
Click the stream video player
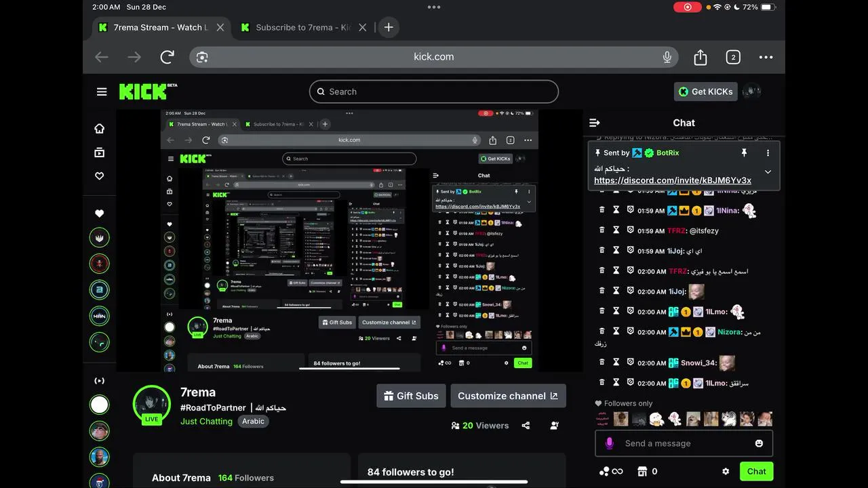349,240
